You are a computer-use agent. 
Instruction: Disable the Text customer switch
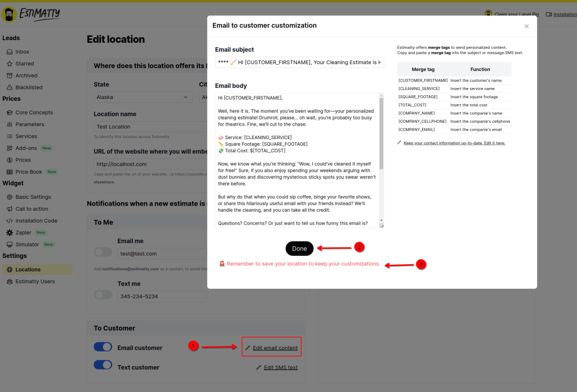click(103, 364)
